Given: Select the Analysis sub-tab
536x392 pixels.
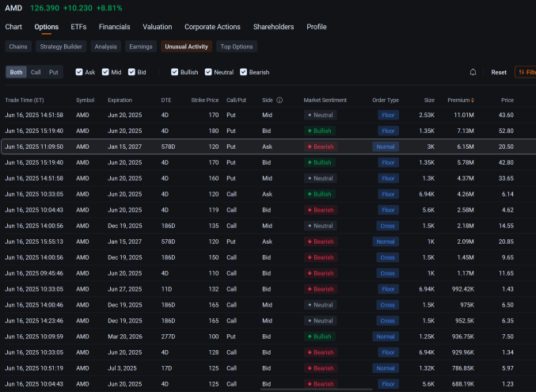Looking at the screenshot, I should (x=105, y=47).
